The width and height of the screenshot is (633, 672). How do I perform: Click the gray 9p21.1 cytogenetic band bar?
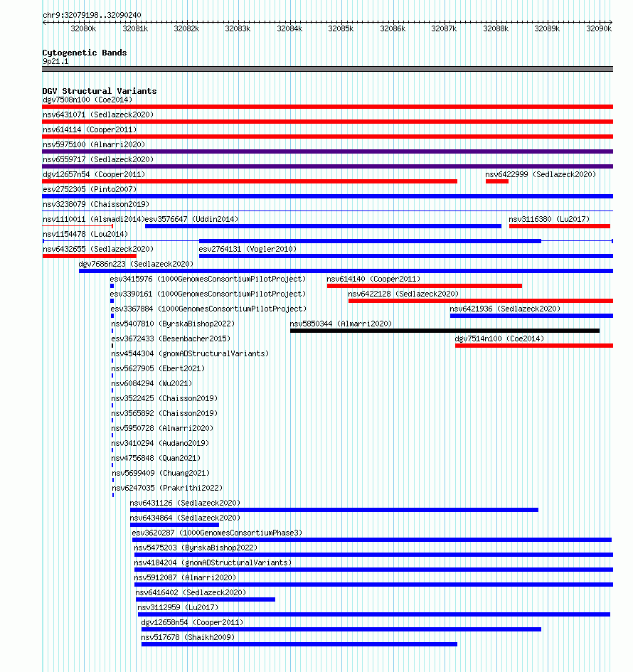327,69
